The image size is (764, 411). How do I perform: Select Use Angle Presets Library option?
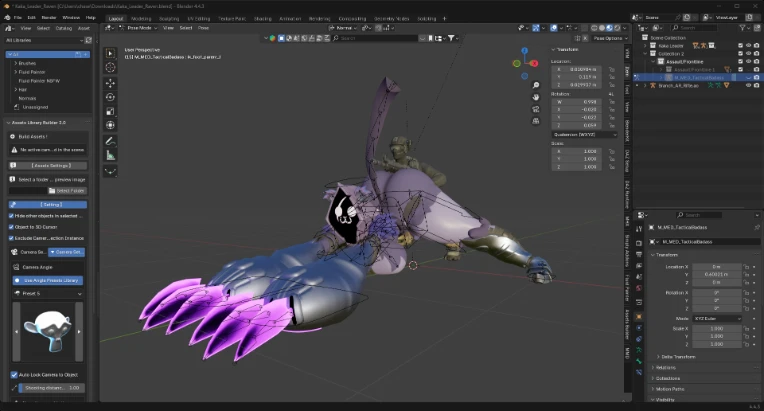pyautogui.click(x=48, y=280)
